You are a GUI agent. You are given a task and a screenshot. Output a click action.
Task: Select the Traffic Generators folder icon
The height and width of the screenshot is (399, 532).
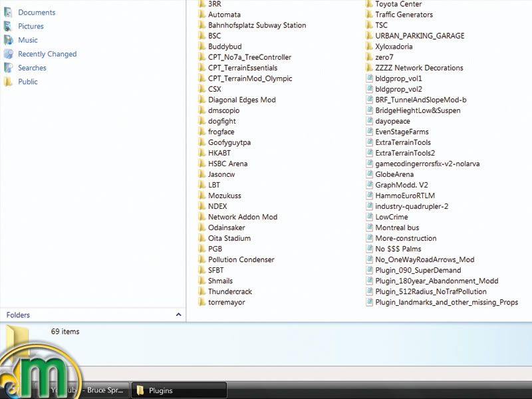(x=369, y=15)
